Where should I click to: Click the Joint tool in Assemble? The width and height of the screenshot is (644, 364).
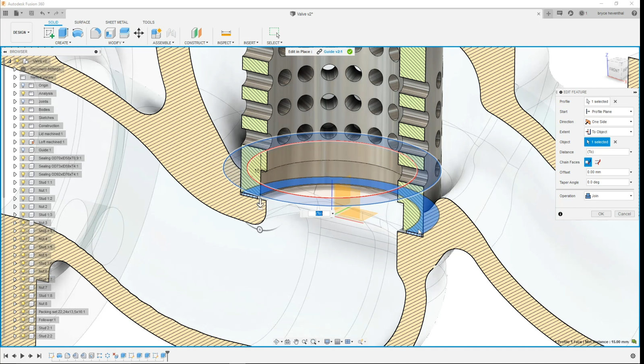click(171, 33)
